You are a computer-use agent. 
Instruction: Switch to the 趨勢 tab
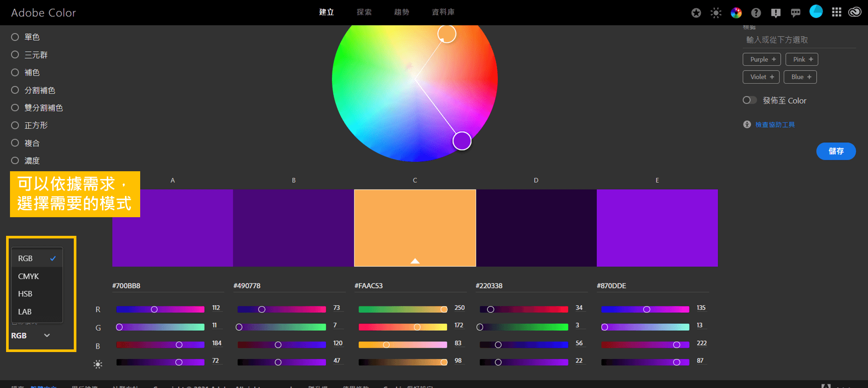(401, 12)
